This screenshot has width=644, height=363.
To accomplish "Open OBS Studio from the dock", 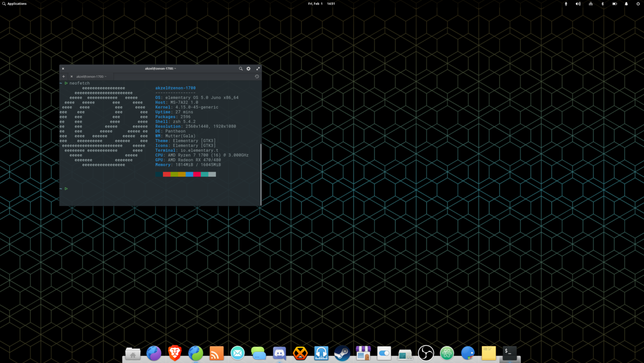I will click(x=426, y=353).
